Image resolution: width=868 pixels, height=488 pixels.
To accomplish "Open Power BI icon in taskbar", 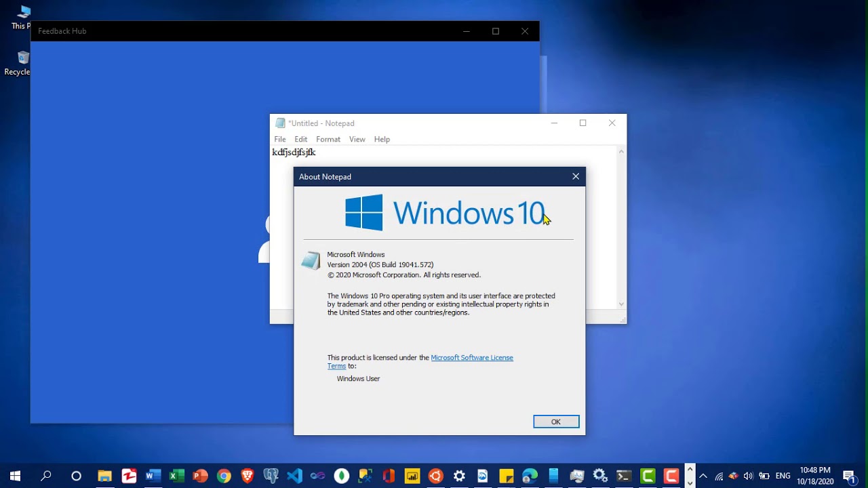I will [412, 476].
